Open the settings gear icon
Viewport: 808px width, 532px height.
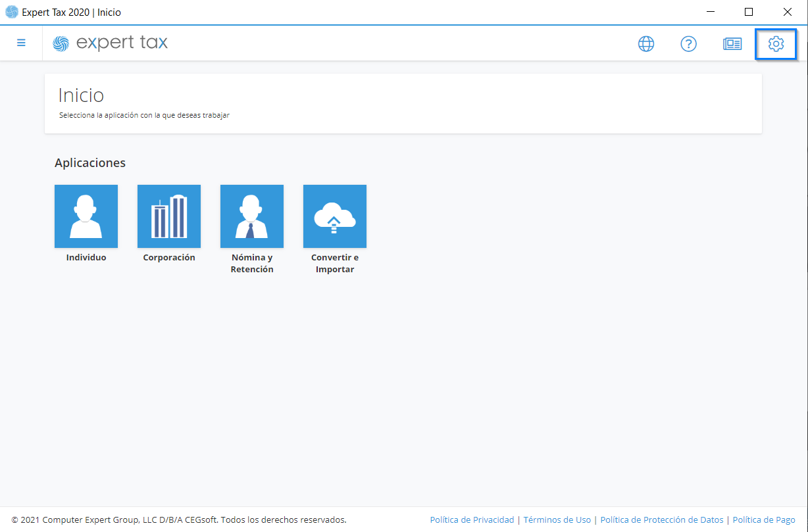coord(776,44)
